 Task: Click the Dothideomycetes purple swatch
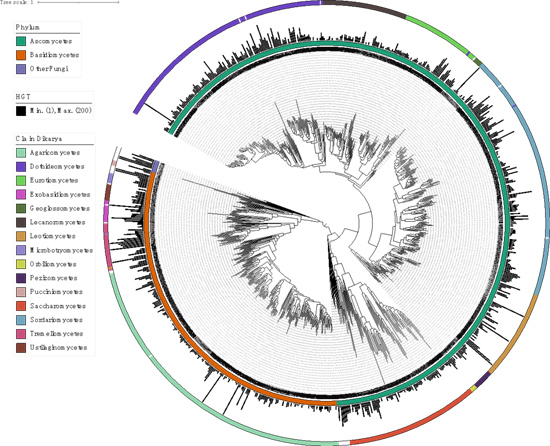click(x=21, y=167)
